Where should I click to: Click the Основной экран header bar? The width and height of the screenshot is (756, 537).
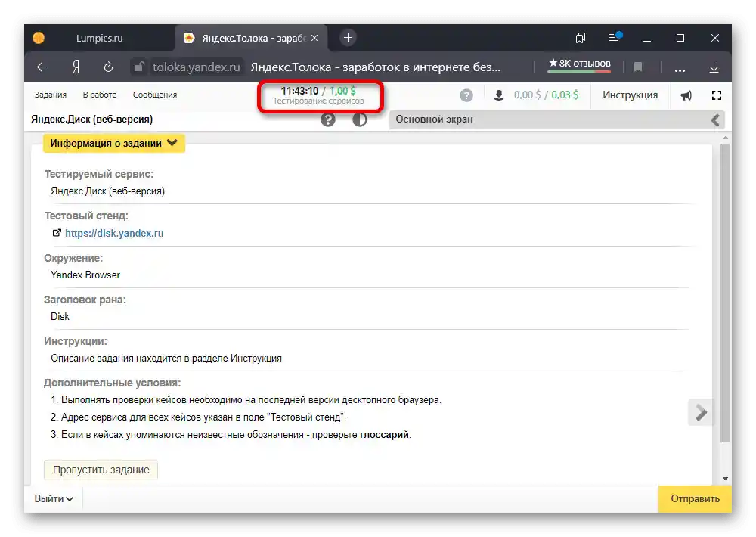[557, 120]
